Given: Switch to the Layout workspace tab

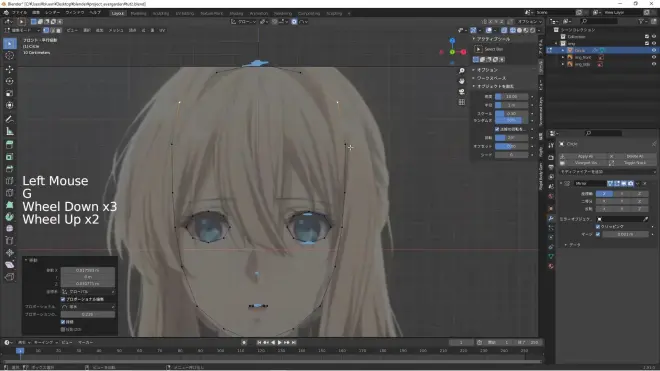Looking at the screenshot, I should (x=118, y=13).
